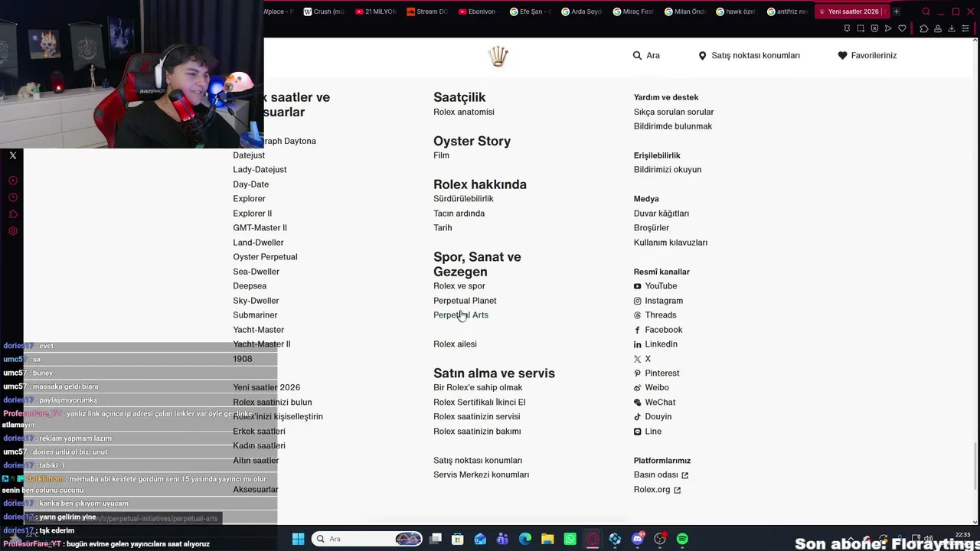Image resolution: width=980 pixels, height=551 pixels.
Task: Open the Ara search in Rolex header
Action: tap(646, 55)
